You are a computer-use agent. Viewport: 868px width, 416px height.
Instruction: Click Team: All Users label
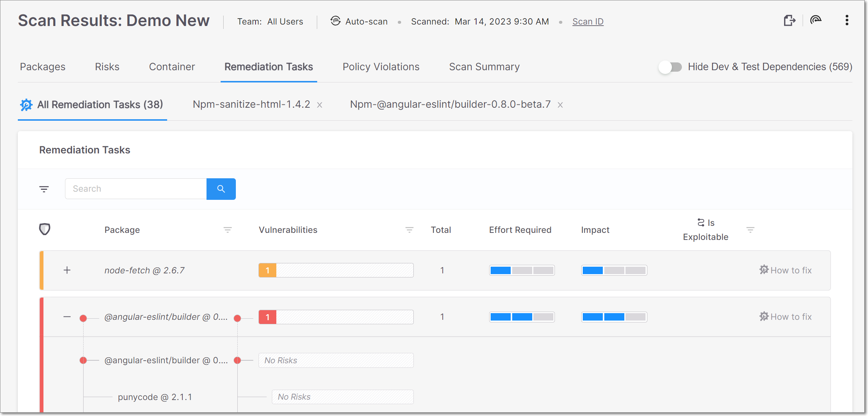(x=270, y=22)
